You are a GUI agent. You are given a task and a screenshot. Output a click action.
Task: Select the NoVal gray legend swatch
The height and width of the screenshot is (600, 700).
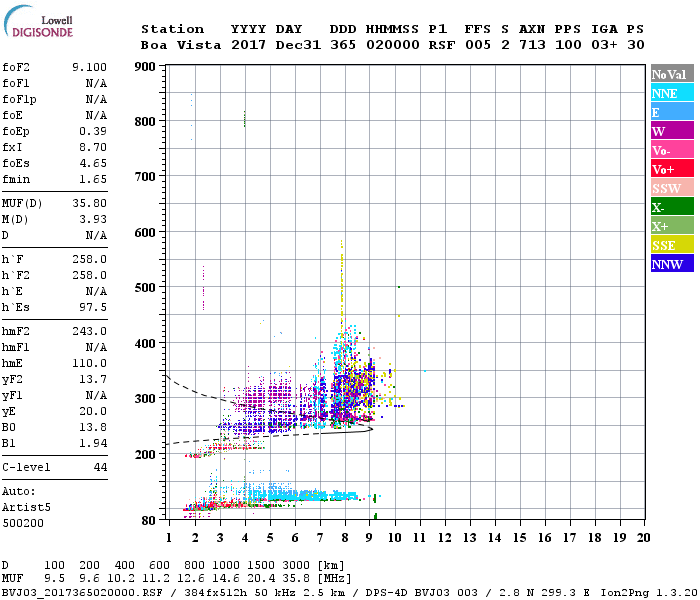click(x=672, y=74)
